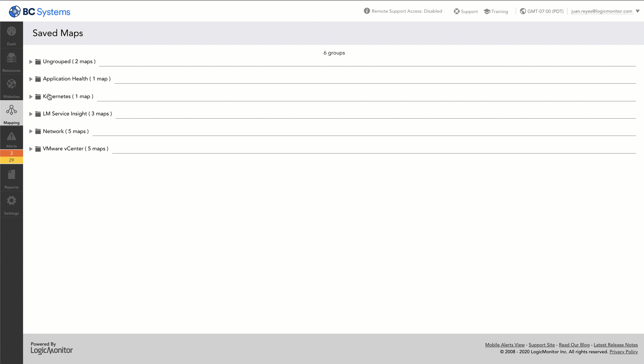The image size is (644, 364).
Task: Select 'Kubernetes ( 1 map )' text
Action: tap(68, 96)
